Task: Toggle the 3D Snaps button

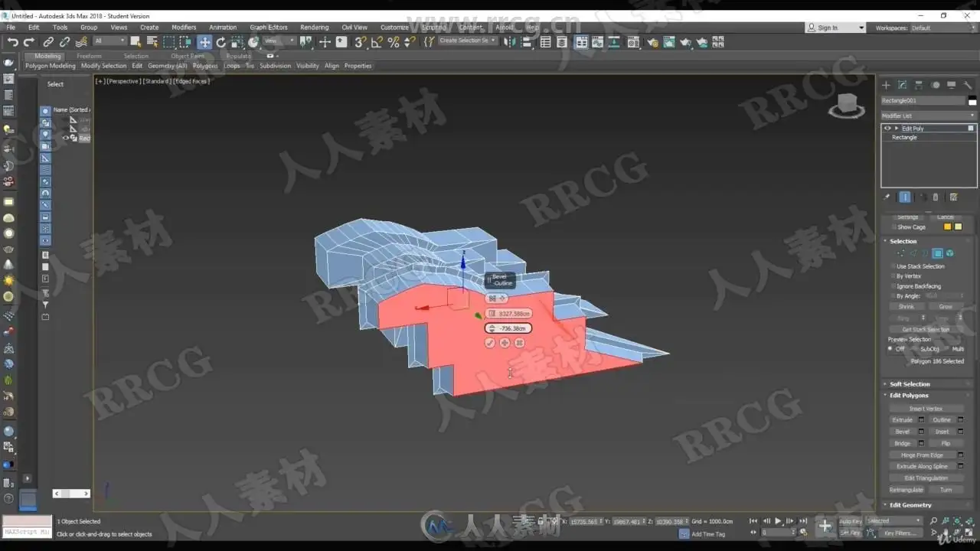Action: tap(361, 42)
